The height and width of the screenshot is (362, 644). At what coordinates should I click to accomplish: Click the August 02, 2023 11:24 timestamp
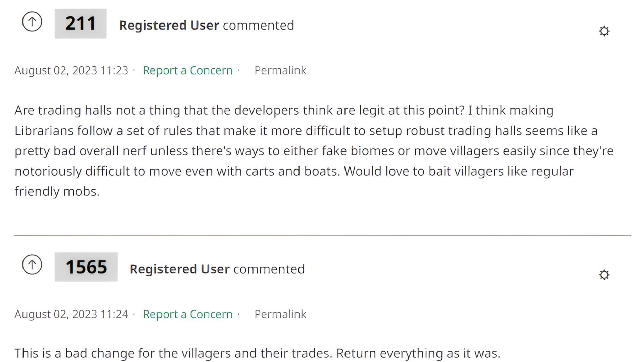coord(71,314)
